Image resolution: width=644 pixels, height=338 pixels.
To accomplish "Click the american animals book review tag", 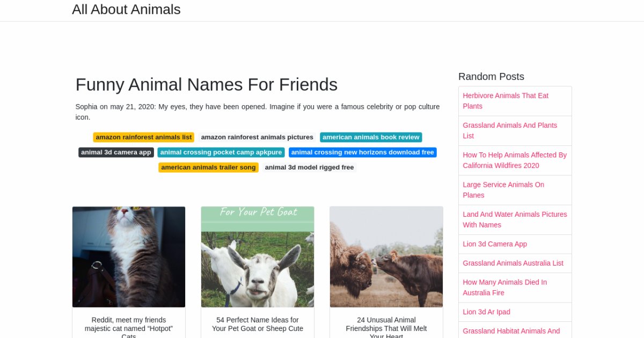I will [x=371, y=137].
